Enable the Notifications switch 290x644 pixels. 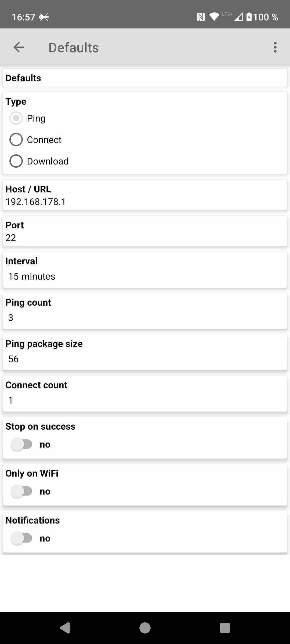coord(21,538)
